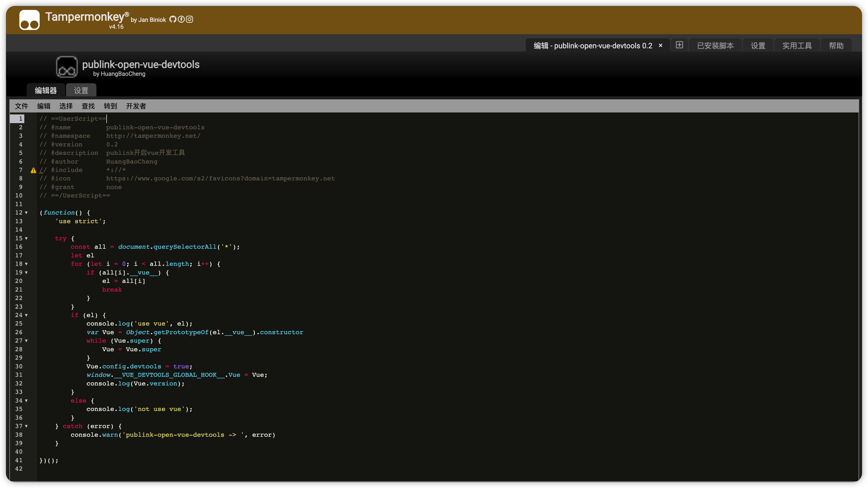This screenshot has height=488, width=868.
Task: Click the publink script icon
Action: (67, 67)
